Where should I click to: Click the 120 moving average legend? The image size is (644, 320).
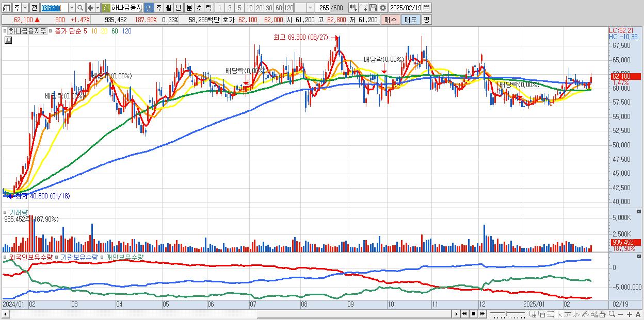pos(126,31)
